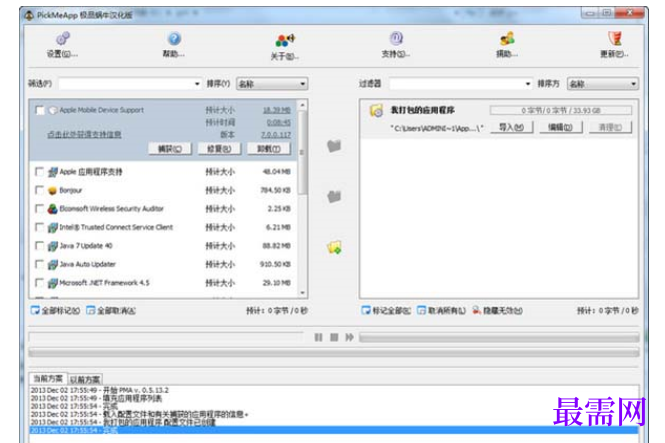Check Elcomsoft Wireless Security Auditor checkbox
Screen dimensions: 665x443
(39, 209)
